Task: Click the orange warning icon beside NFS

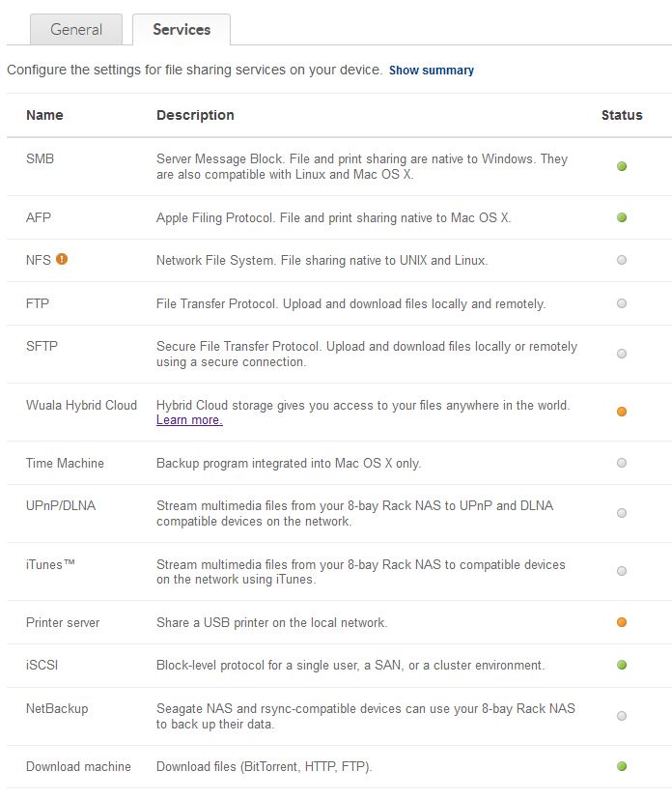Action: 62,259
